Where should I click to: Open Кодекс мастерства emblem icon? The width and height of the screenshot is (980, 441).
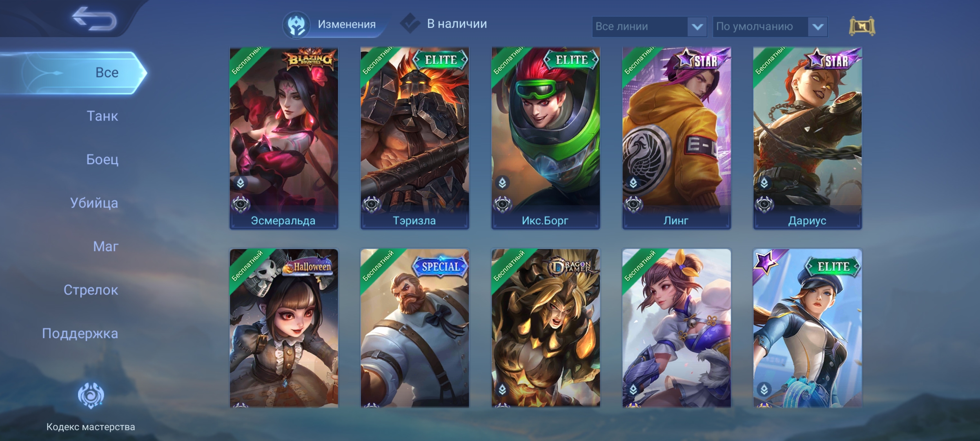click(x=91, y=395)
